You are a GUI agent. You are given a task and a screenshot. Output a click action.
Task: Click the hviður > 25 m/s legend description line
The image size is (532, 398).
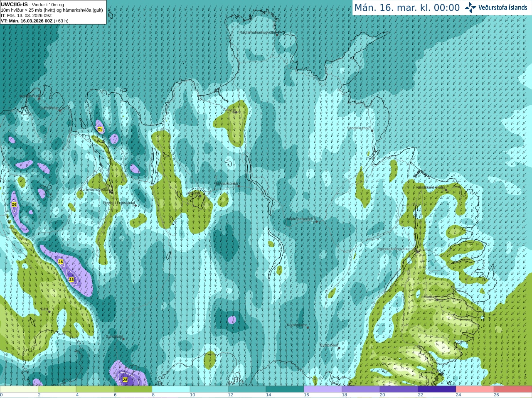pos(52,10)
